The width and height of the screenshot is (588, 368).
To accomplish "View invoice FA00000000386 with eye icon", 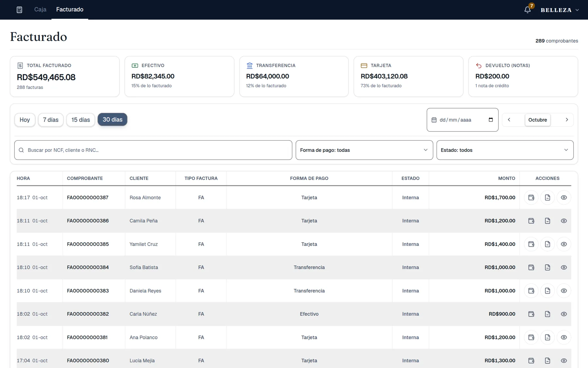I will coord(564,221).
